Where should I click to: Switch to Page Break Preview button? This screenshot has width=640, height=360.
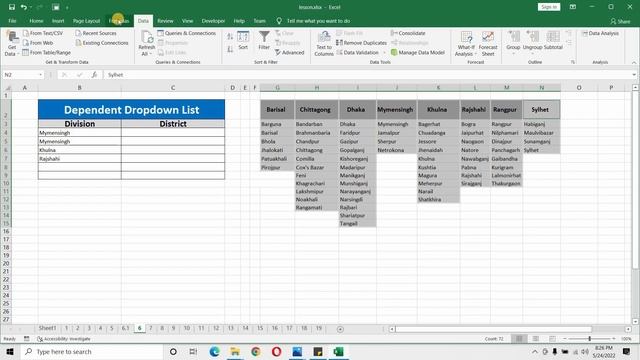[x=552, y=339]
